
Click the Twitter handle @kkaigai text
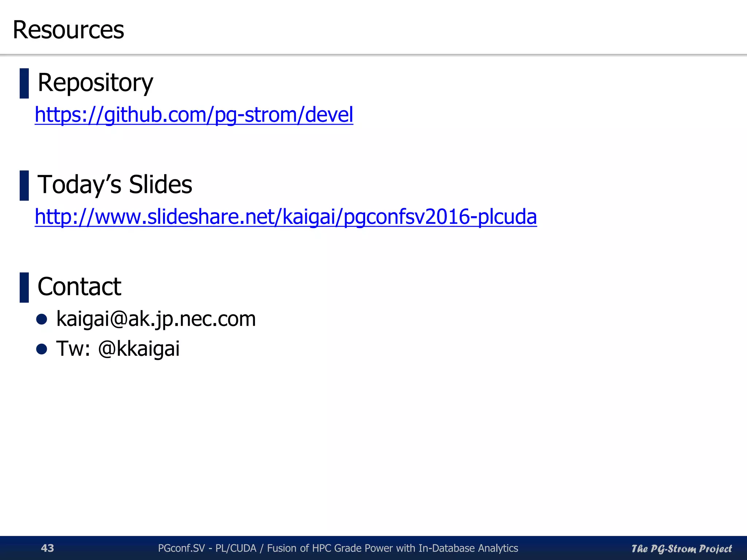click(x=139, y=349)
